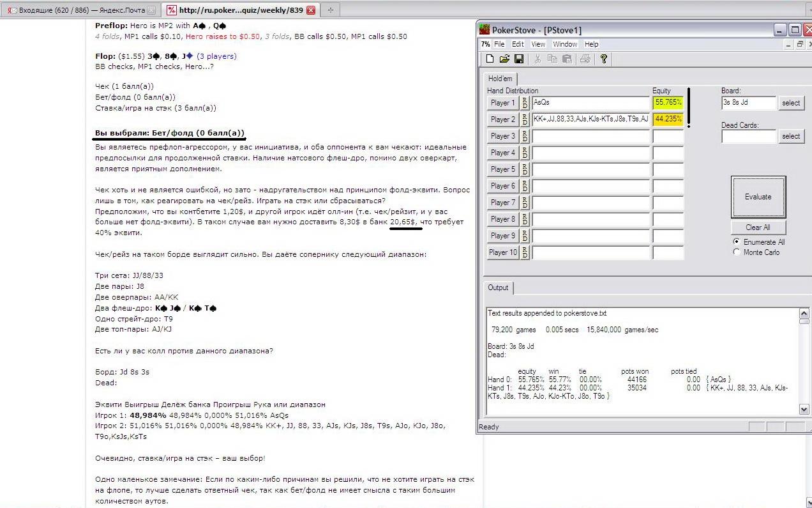Click select button next to Board field

(x=790, y=103)
